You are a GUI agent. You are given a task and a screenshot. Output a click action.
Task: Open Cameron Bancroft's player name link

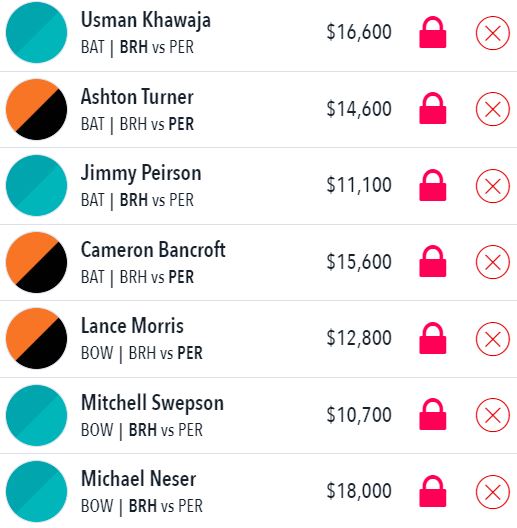point(153,250)
